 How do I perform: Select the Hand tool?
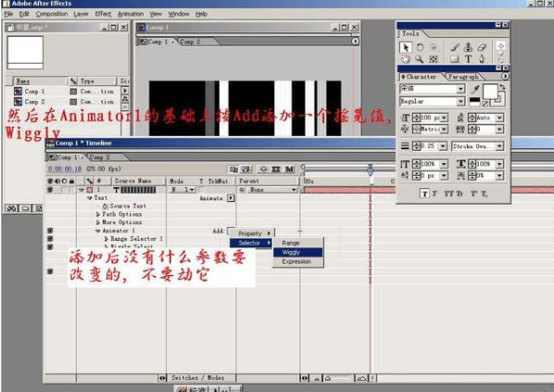tap(405, 59)
